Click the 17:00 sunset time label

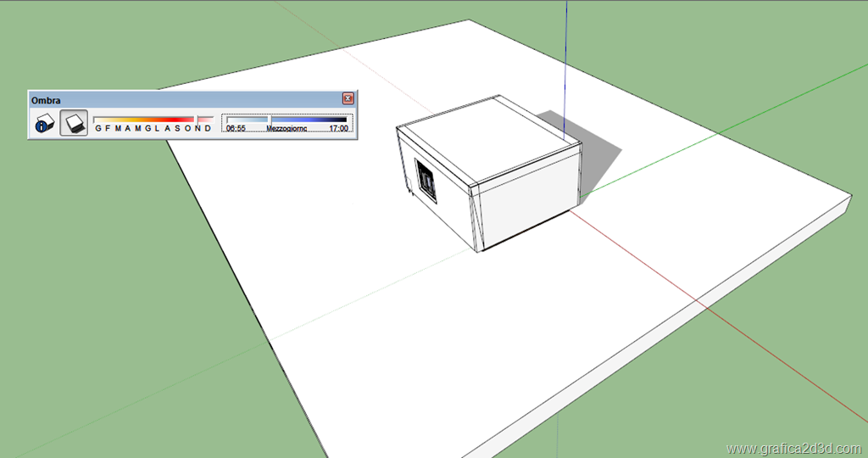point(338,129)
